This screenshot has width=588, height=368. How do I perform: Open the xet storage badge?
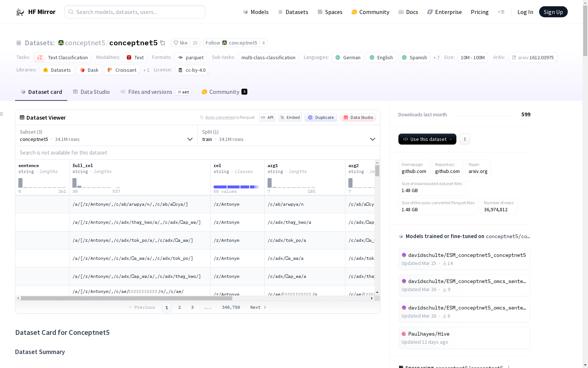click(183, 92)
